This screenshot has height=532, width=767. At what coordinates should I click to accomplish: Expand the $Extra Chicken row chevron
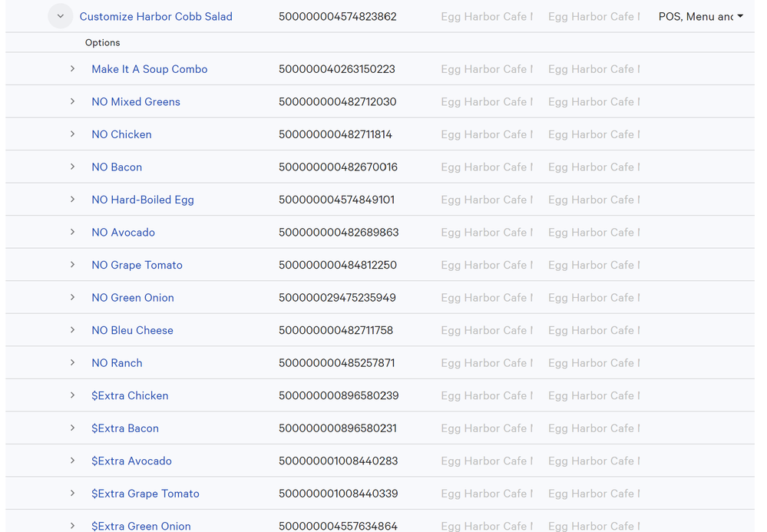[x=73, y=395]
